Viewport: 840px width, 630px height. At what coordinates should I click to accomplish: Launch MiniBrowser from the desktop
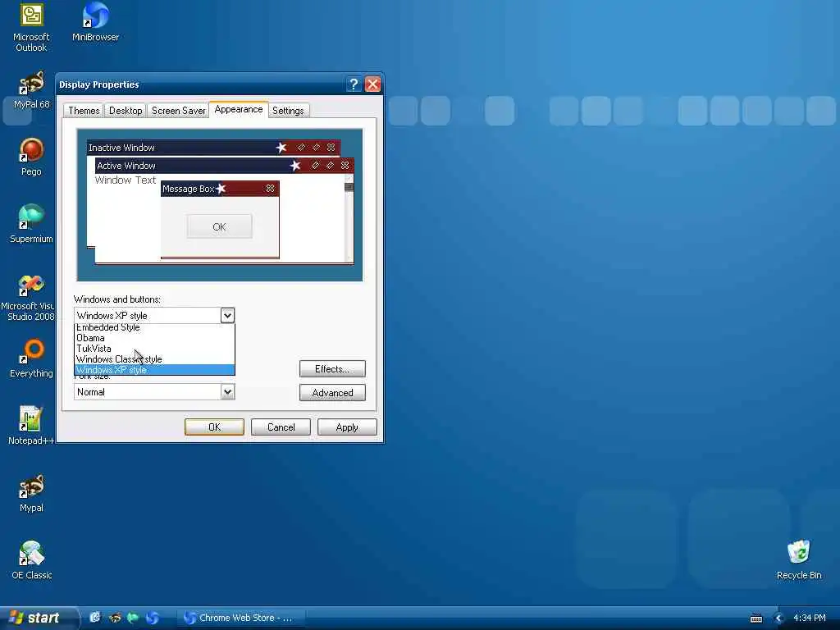click(95, 22)
